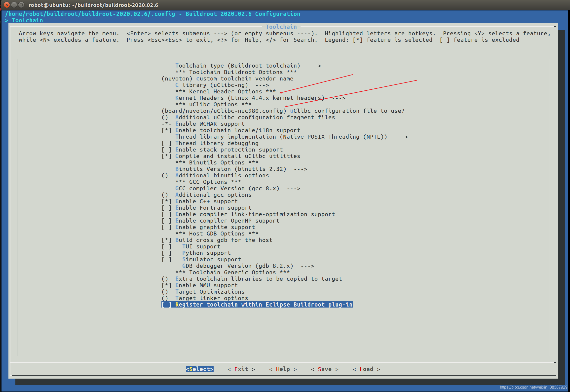This screenshot has width=570, height=392.
Task: Edit custom toolchain vendor name (nuvoton)
Action: (228, 78)
